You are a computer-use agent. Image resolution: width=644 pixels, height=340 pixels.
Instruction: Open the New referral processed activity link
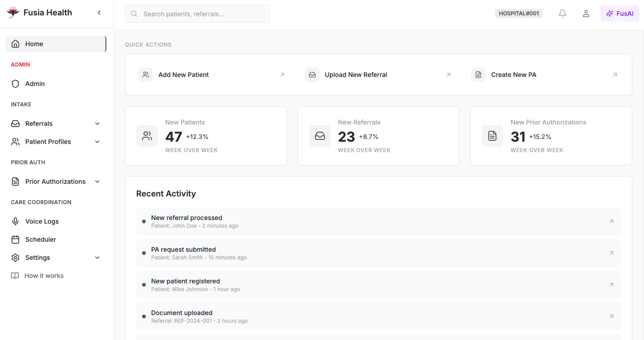[x=611, y=221]
